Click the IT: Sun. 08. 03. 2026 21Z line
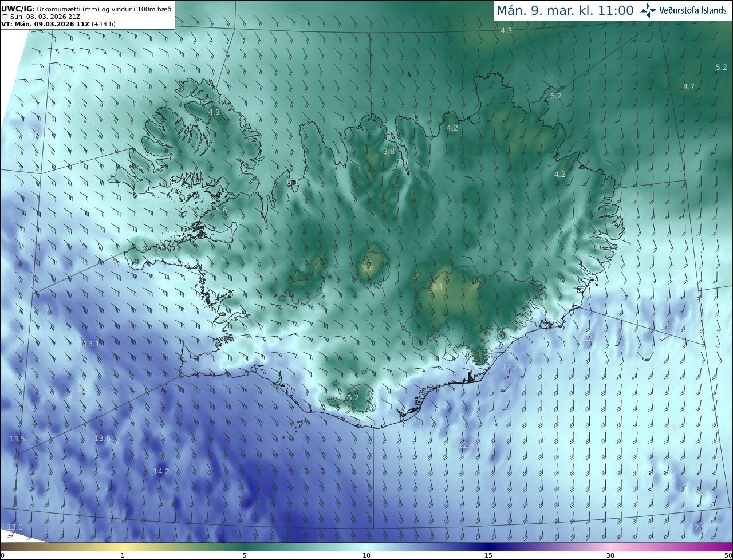The height and width of the screenshot is (560, 733). point(41,17)
